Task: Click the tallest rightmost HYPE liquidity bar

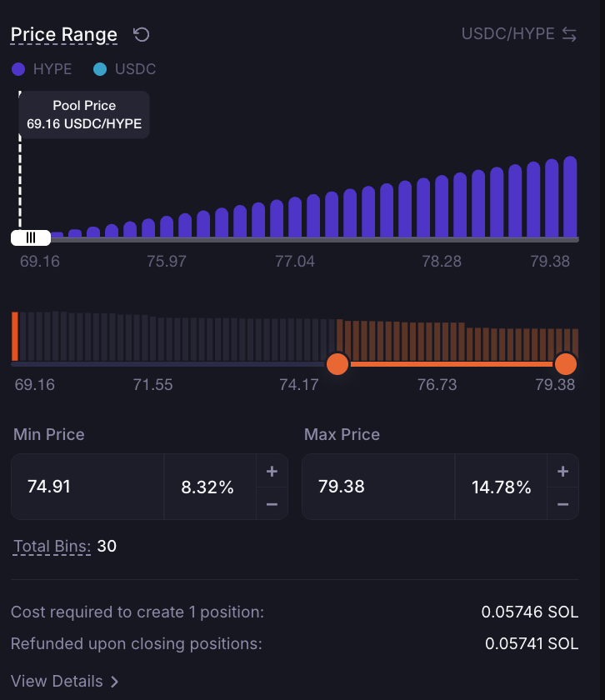Action: click(570, 197)
